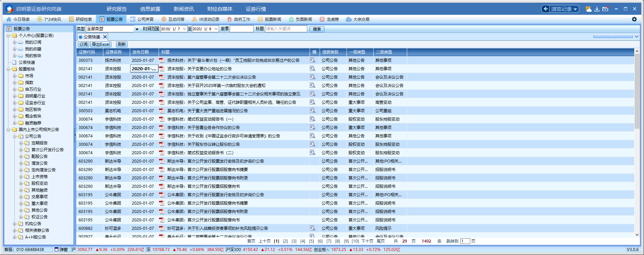Select 首次公开发行公告 in the tree
The height and width of the screenshot is (255, 644).
click(x=48, y=150)
